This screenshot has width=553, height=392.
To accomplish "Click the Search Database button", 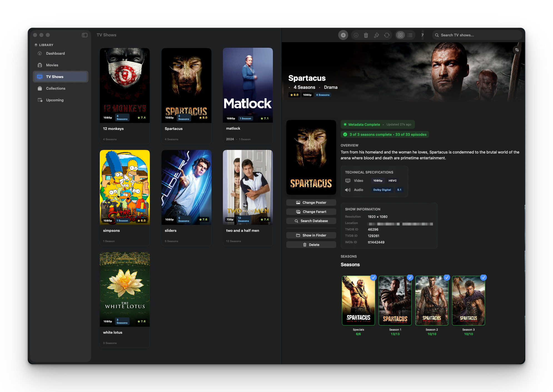I will click(x=311, y=221).
